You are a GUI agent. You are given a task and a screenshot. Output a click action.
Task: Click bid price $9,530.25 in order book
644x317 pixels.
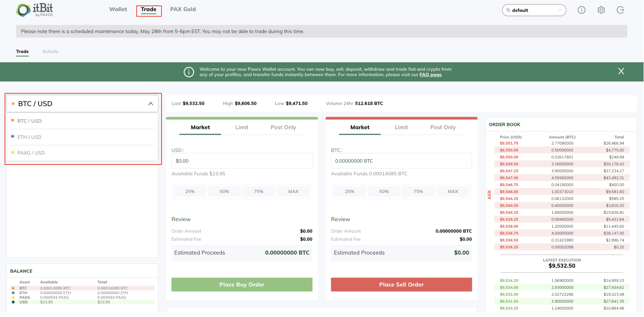tap(509, 308)
